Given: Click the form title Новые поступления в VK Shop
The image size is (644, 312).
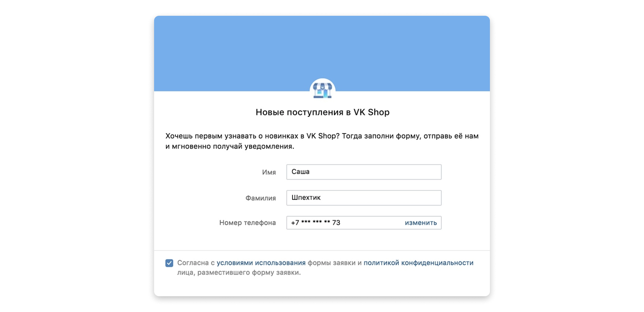Looking at the screenshot, I should pos(322,112).
